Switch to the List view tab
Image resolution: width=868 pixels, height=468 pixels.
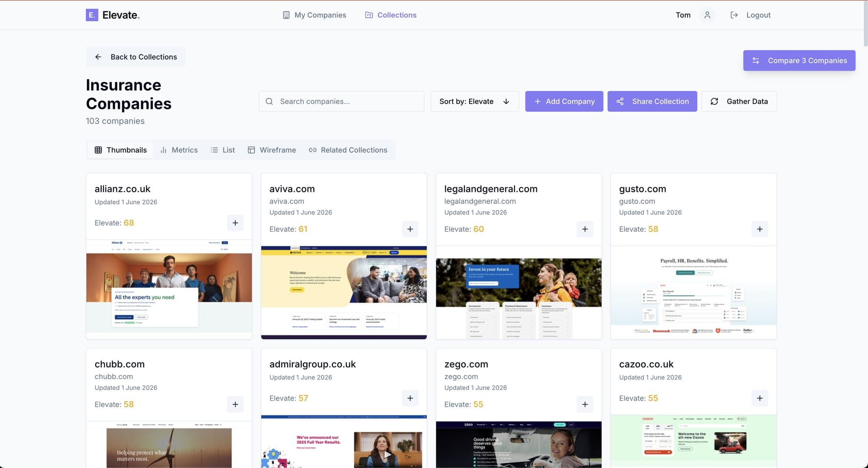(223, 150)
